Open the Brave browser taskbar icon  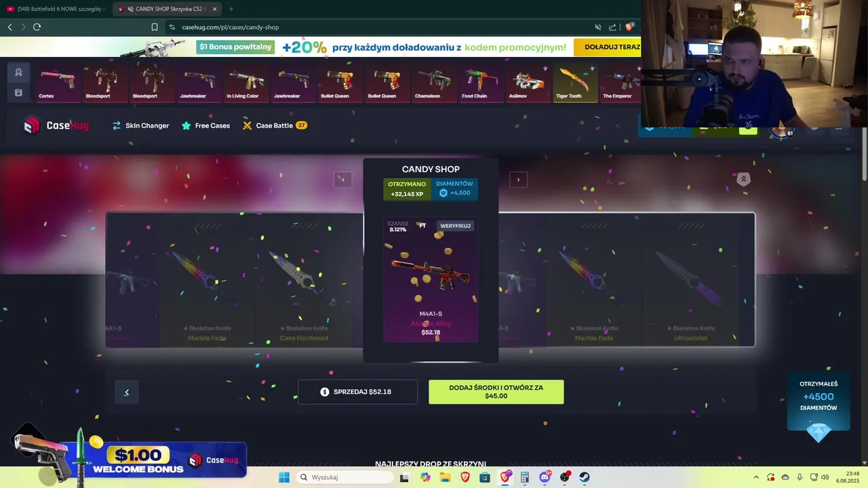[x=465, y=477]
